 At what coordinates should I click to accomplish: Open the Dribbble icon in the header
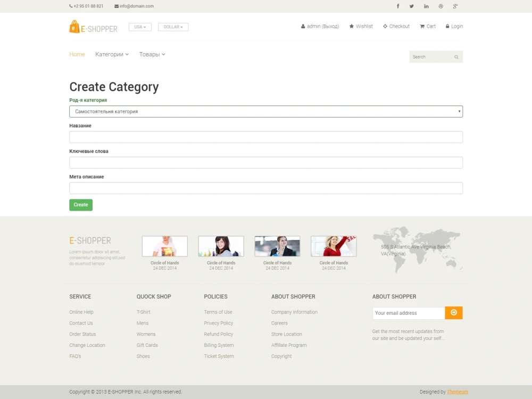click(x=440, y=6)
